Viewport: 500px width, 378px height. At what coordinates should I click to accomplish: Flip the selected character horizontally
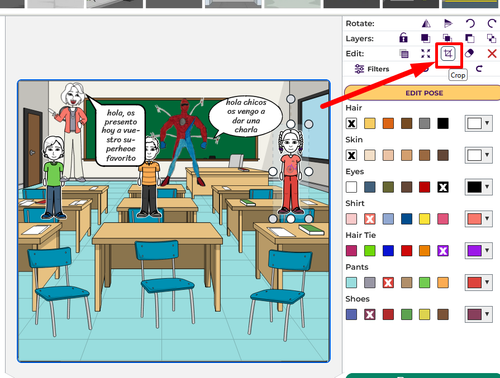pos(426,24)
